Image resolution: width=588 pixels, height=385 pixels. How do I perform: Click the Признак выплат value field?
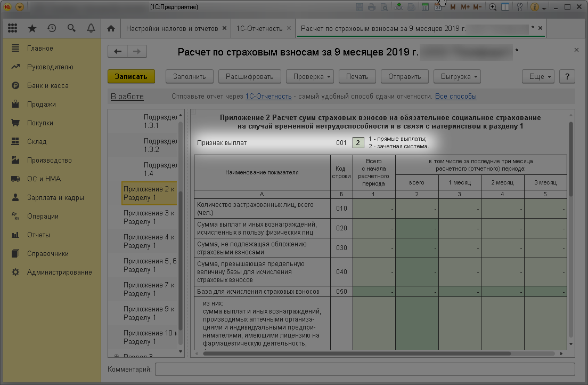click(x=358, y=143)
